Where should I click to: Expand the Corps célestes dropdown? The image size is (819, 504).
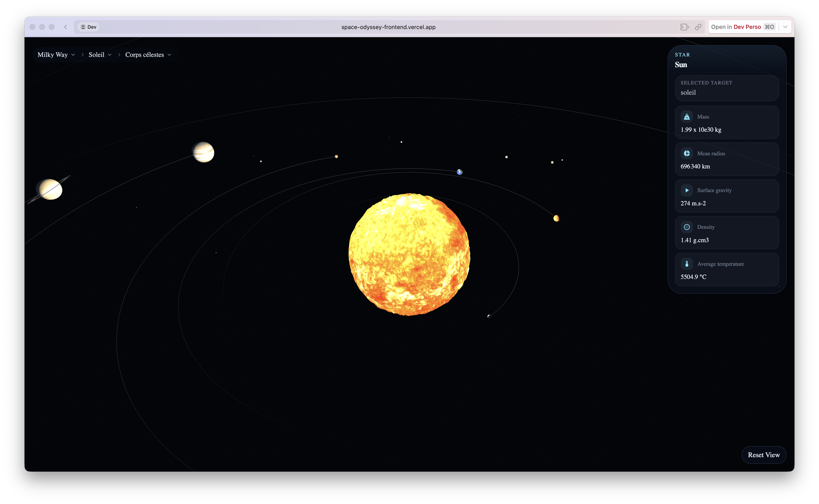click(148, 55)
